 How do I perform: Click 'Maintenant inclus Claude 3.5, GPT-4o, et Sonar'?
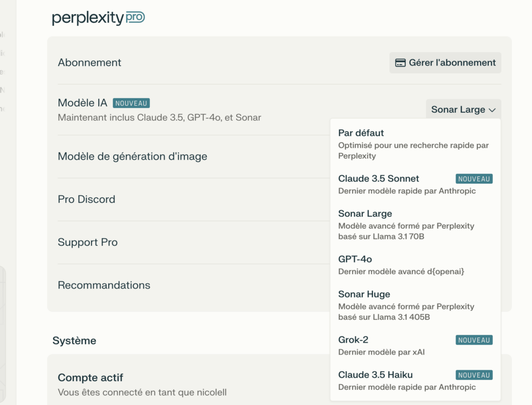pos(159,117)
